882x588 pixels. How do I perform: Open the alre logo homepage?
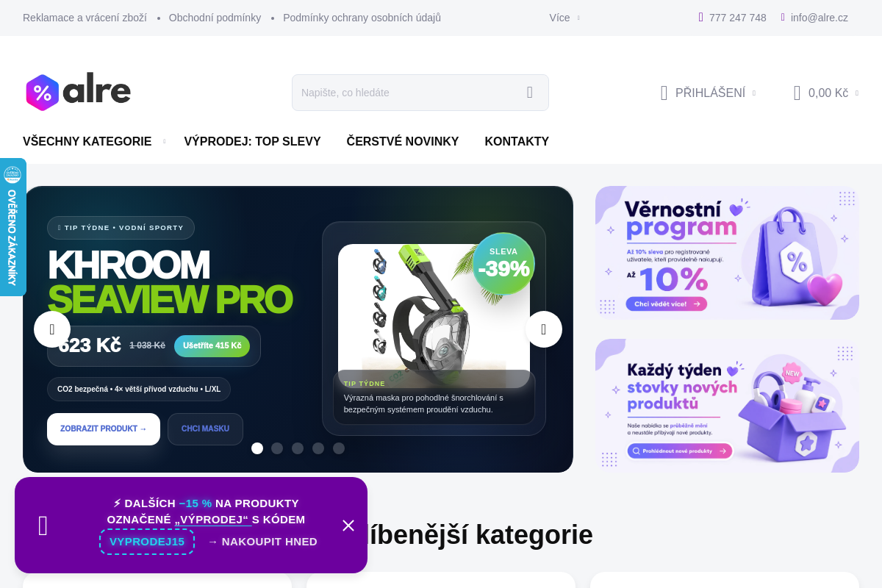(79, 92)
